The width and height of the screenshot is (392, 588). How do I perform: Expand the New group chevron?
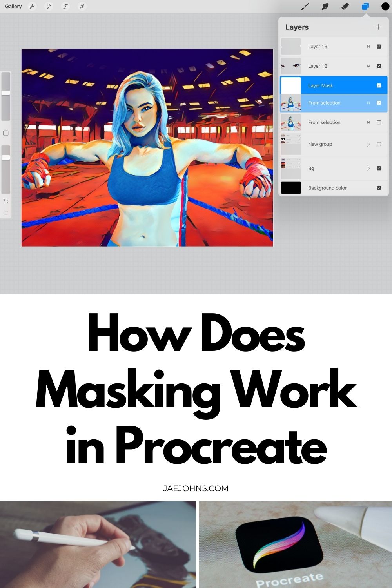click(368, 144)
